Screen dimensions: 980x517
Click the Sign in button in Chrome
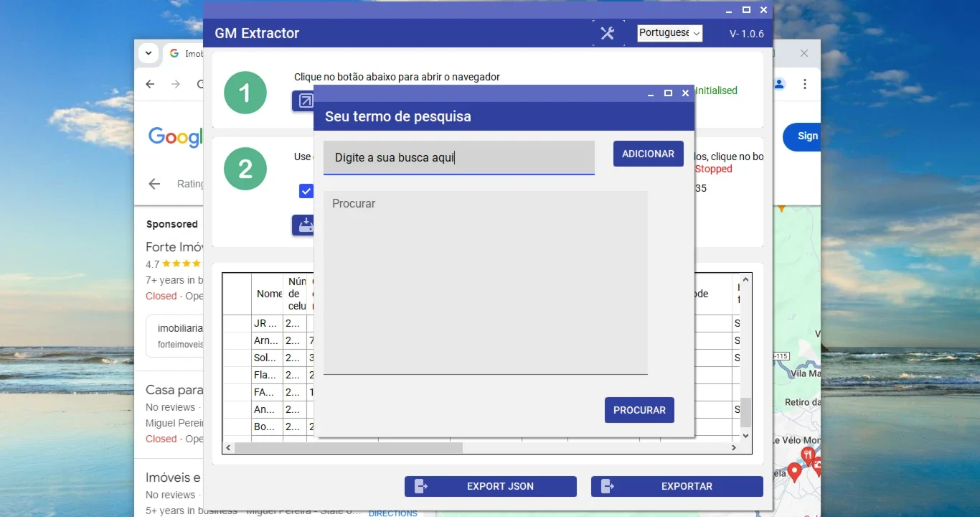[x=802, y=136]
